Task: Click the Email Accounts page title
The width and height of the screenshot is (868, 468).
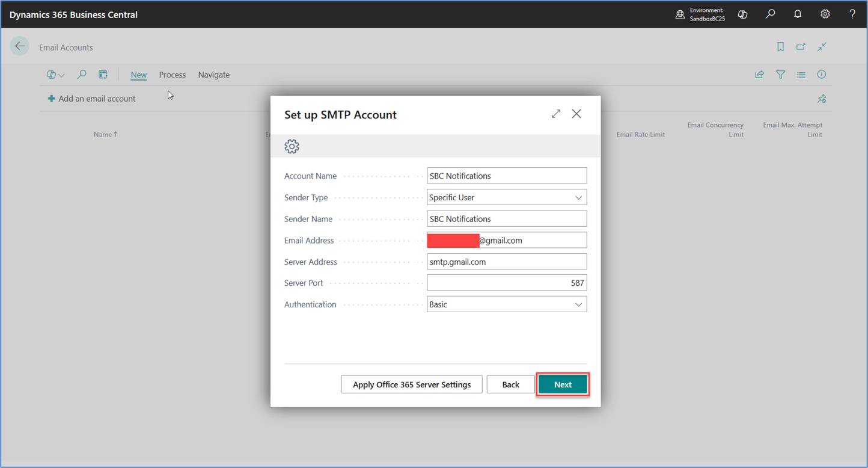Action: point(66,48)
